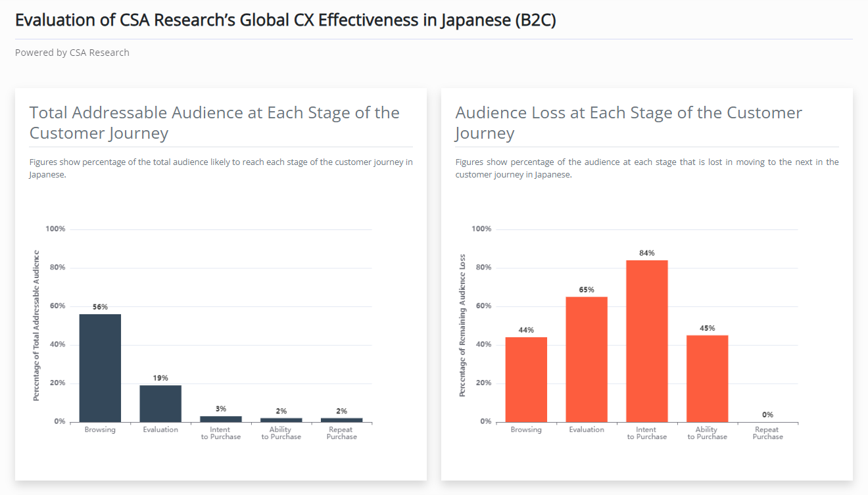
Task: Click the orange 84% Intent to Purchase bar
Action: (647, 341)
